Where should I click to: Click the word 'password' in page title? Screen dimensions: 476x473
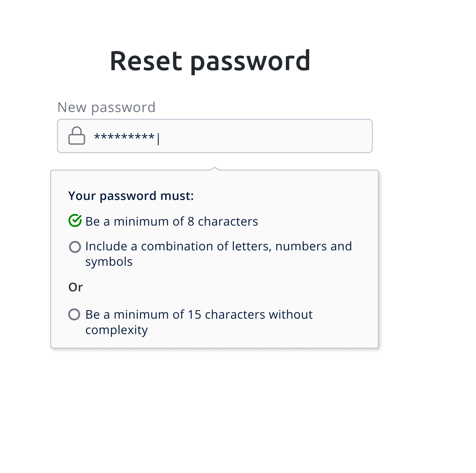250,62
